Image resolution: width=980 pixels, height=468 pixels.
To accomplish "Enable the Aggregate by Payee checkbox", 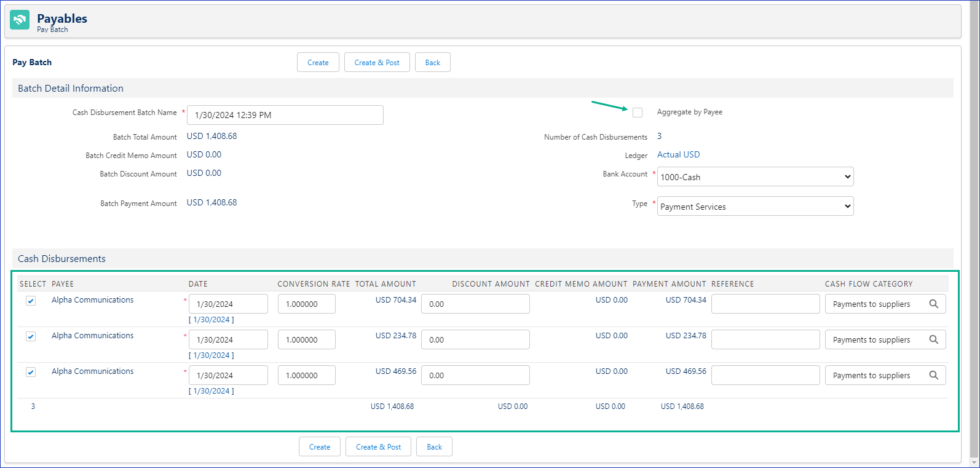I will [638, 113].
